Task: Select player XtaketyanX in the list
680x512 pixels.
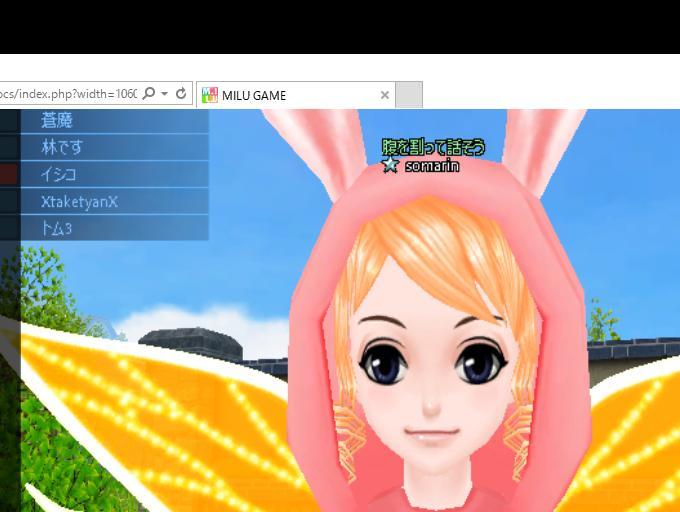Action: (x=80, y=201)
